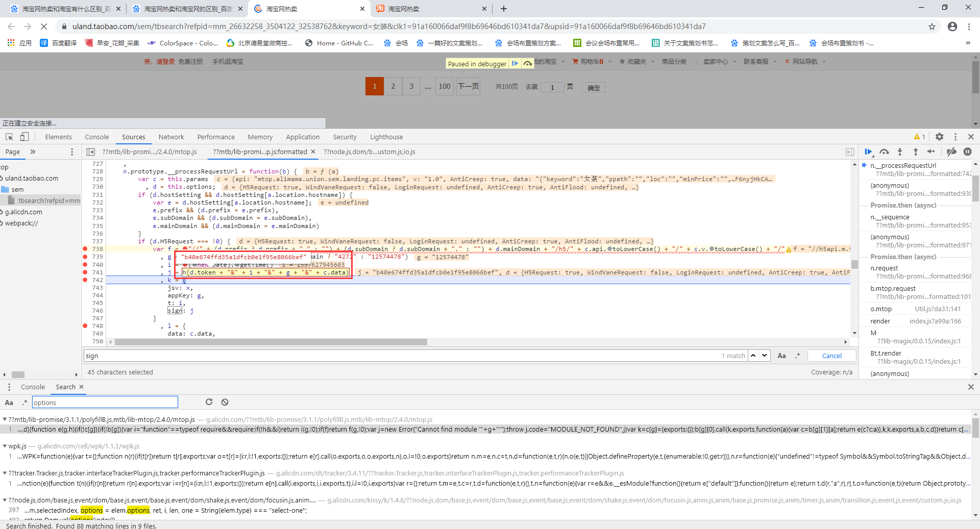Open the Application tab

(303, 137)
